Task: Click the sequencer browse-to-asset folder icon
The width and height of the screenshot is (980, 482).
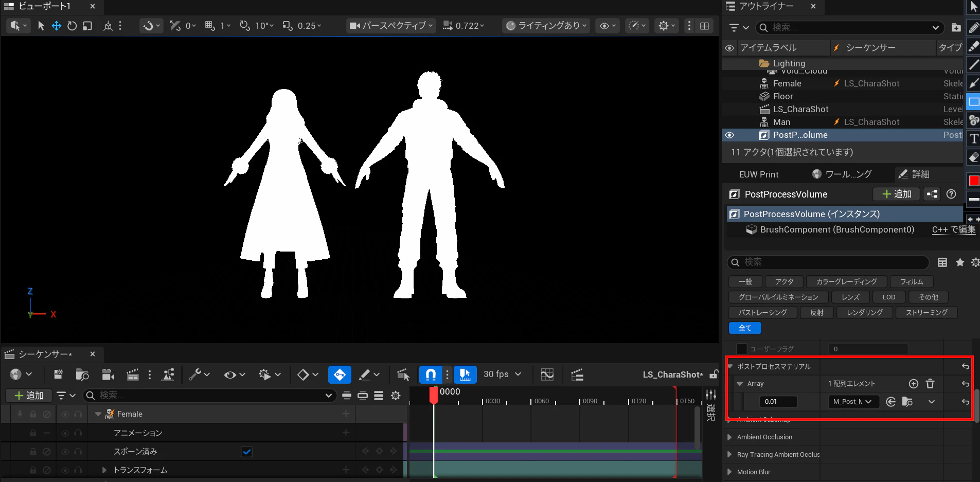Action: tap(82, 375)
